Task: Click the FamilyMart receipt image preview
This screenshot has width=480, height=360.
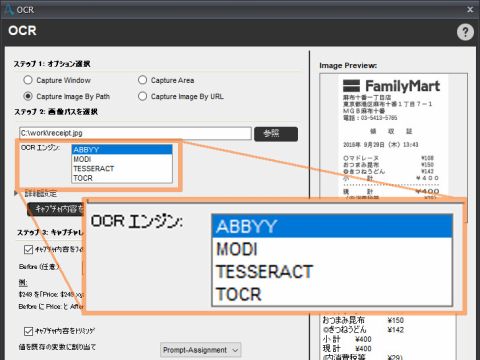Action: (x=393, y=137)
